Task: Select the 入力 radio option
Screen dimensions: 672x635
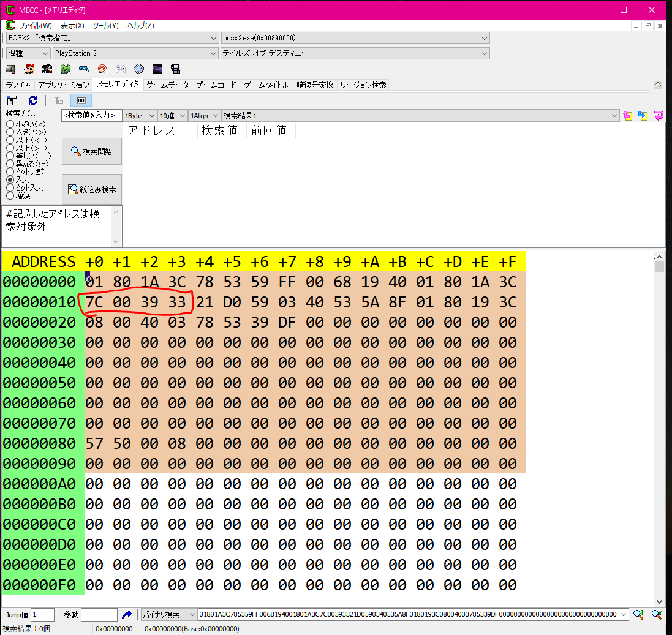Action: pyautogui.click(x=18, y=180)
